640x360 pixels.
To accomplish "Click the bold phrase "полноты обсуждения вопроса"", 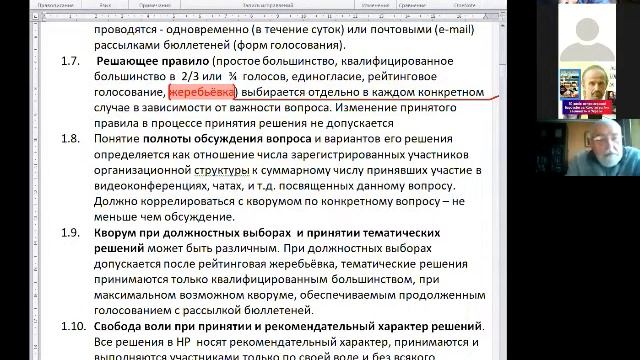I will click(227, 139).
